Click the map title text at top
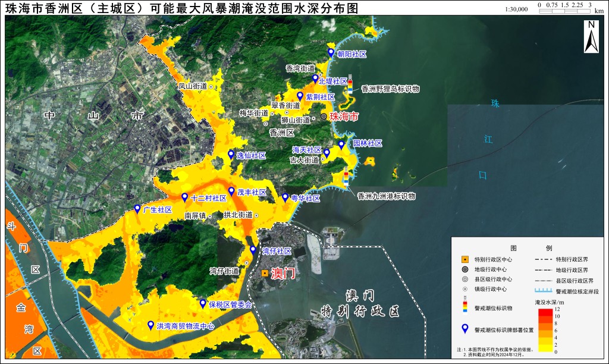609x364 pixels. tap(181, 8)
